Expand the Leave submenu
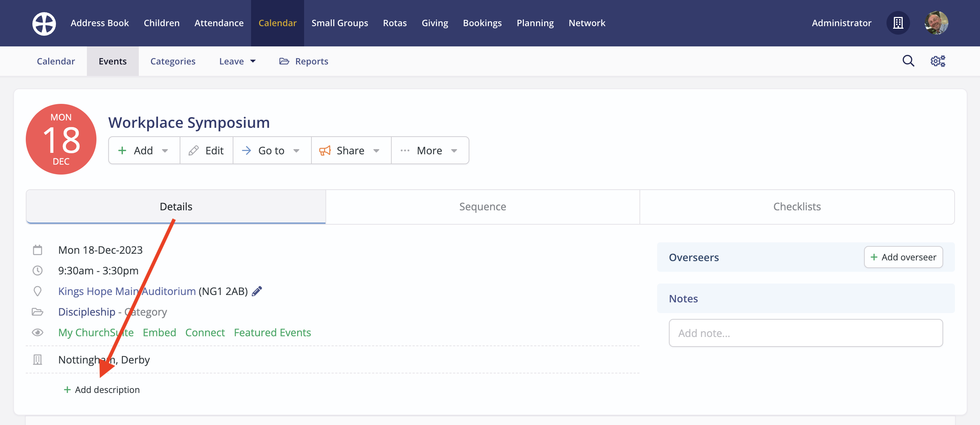Screen dimensions: 980x425 click(x=237, y=61)
